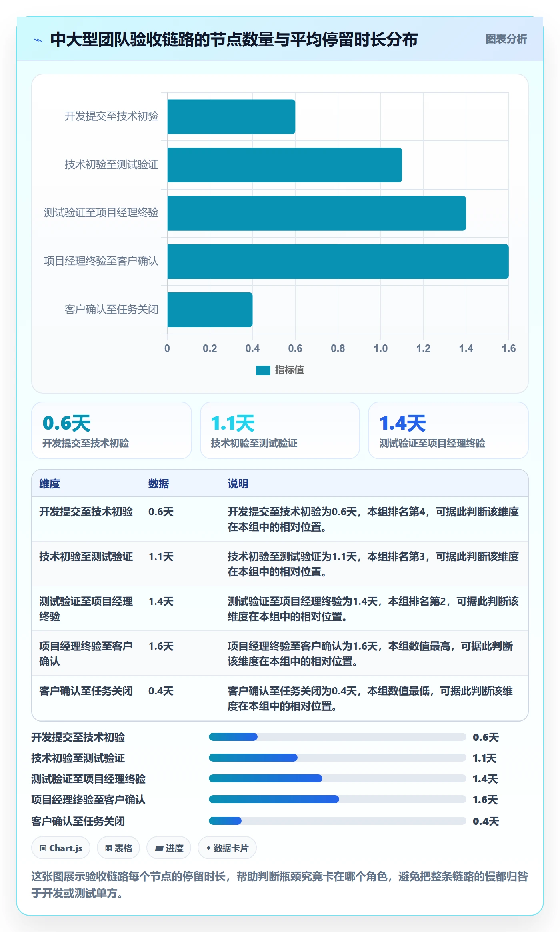Click the 1.6天 cell in the table

[161, 646]
